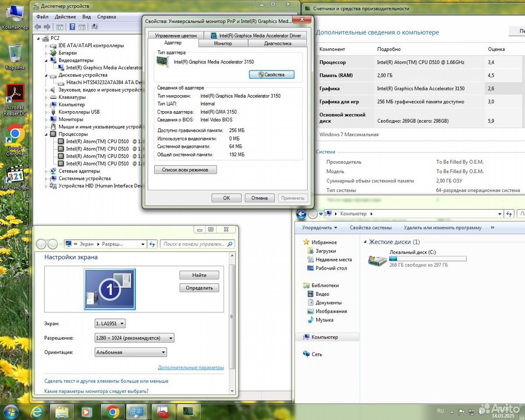Click the show/hide console tree toolbar icon
Image resolution: width=525 pixels, height=420 pixels.
[x=60, y=27]
